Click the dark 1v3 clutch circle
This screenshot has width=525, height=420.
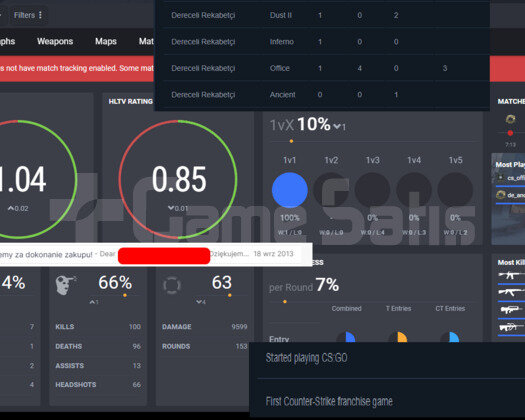372,190
